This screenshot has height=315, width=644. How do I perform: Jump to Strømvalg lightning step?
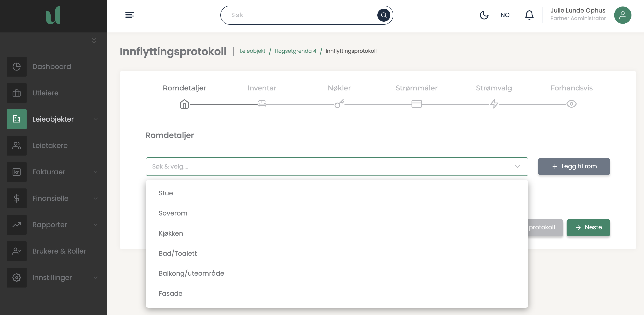[x=494, y=104]
